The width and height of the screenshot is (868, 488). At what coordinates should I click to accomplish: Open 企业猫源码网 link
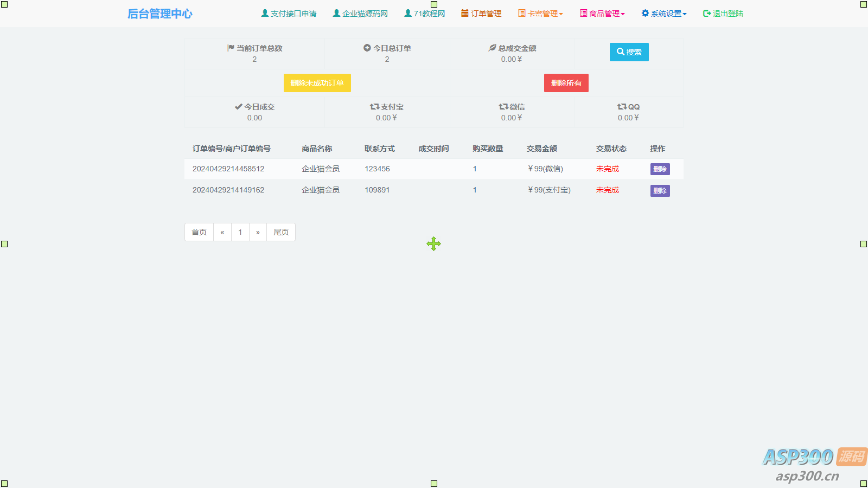(365, 14)
